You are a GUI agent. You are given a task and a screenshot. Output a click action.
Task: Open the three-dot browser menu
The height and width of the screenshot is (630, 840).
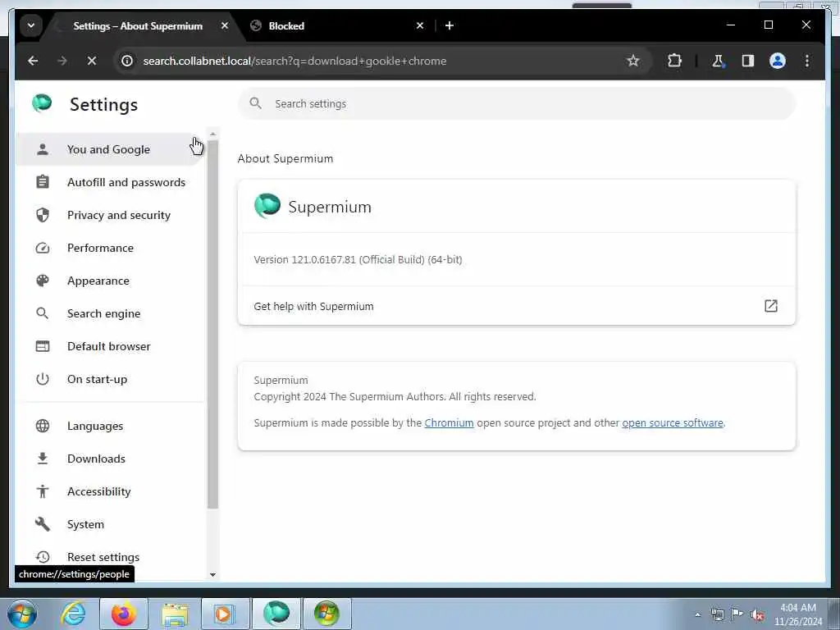(x=807, y=61)
